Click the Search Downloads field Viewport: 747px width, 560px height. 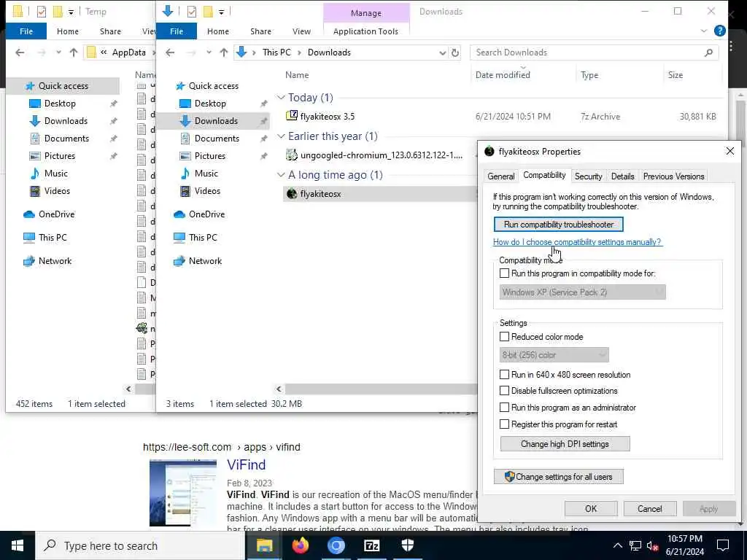pos(586,52)
